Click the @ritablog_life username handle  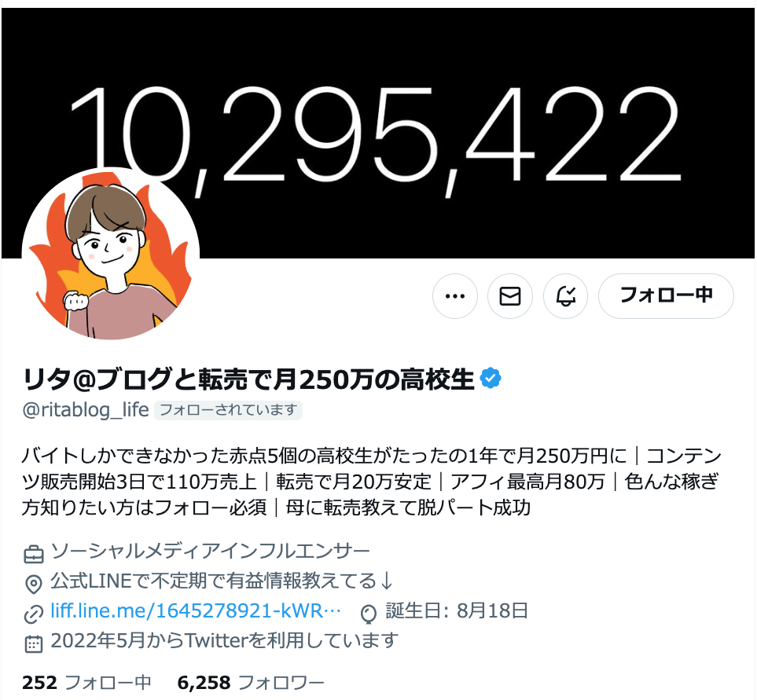pyautogui.click(x=86, y=410)
